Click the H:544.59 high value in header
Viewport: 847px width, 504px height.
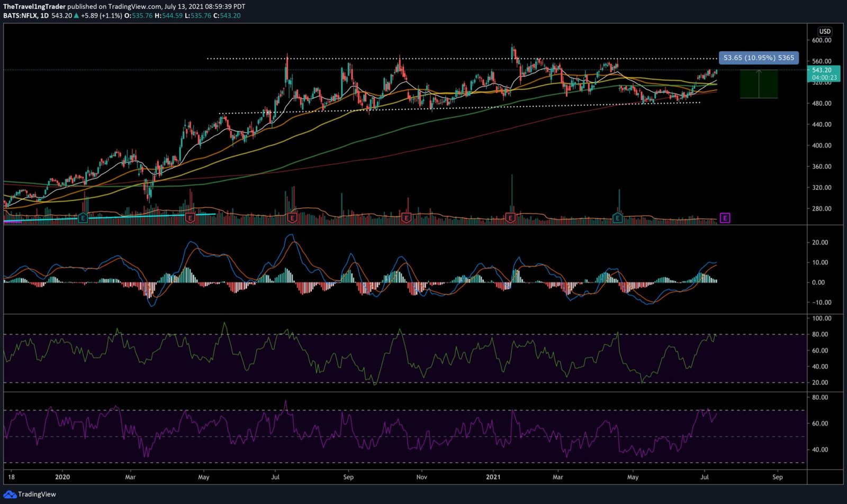(169, 16)
